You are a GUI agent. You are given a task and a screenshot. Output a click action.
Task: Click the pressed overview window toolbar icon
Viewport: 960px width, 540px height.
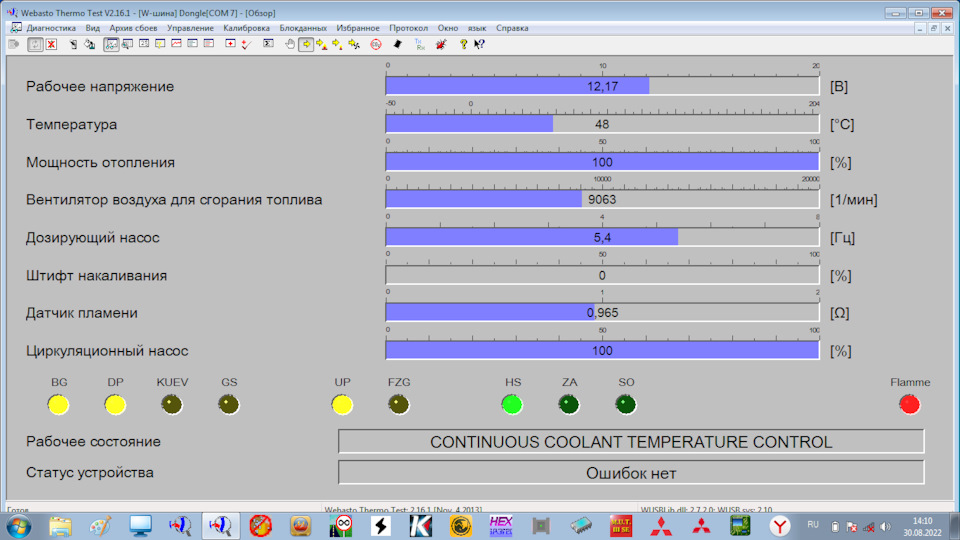click(x=111, y=44)
